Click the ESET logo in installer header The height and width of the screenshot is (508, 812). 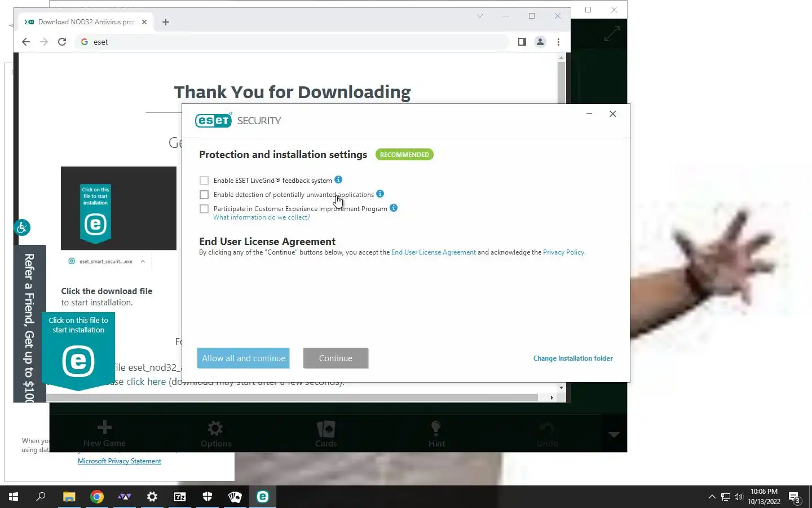[213, 120]
